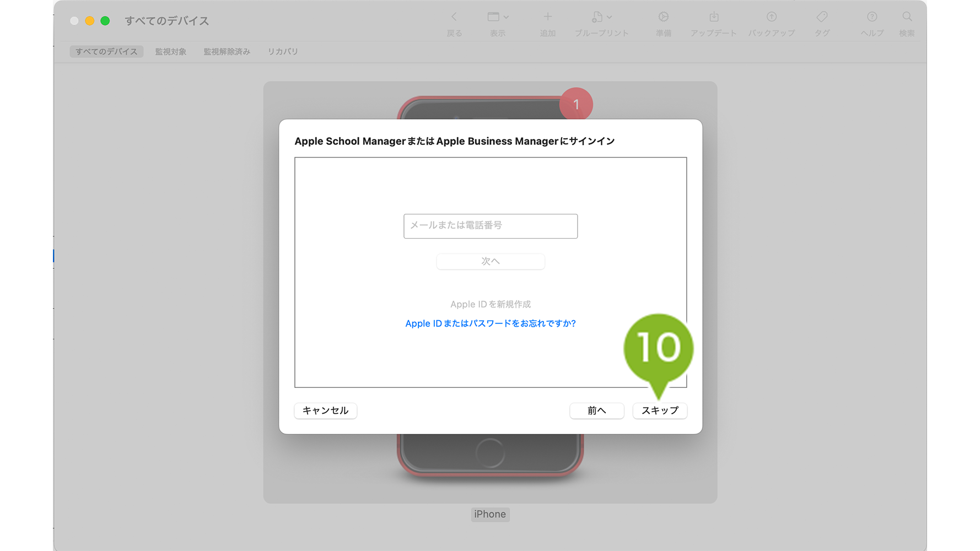Click the green zoom window button
Screen dimensions: 980x551
pyautogui.click(x=105, y=21)
